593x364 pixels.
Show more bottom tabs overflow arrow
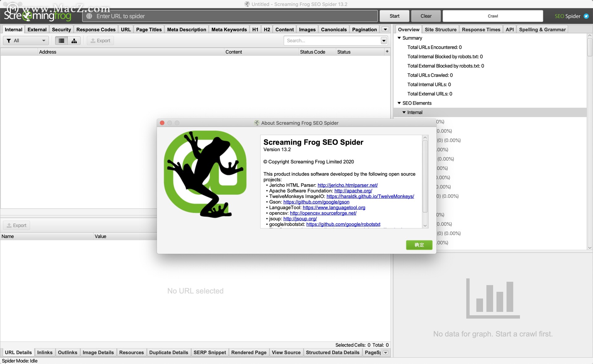tap(385, 353)
